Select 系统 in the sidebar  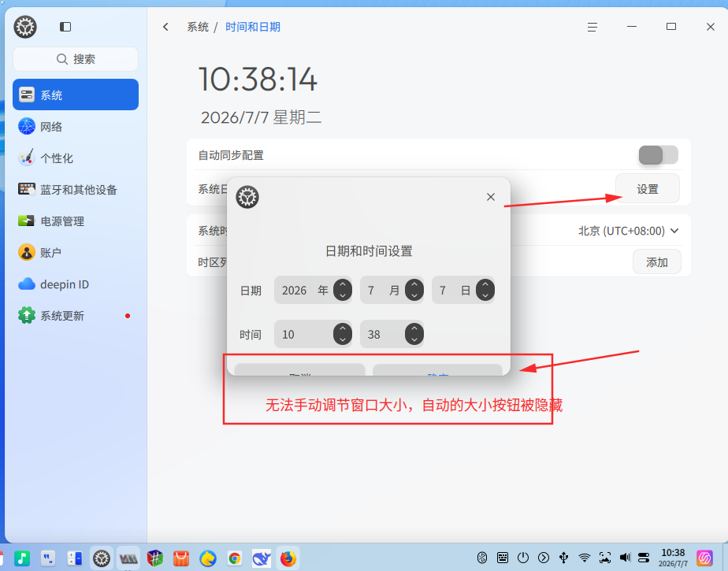[x=76, y=95]
